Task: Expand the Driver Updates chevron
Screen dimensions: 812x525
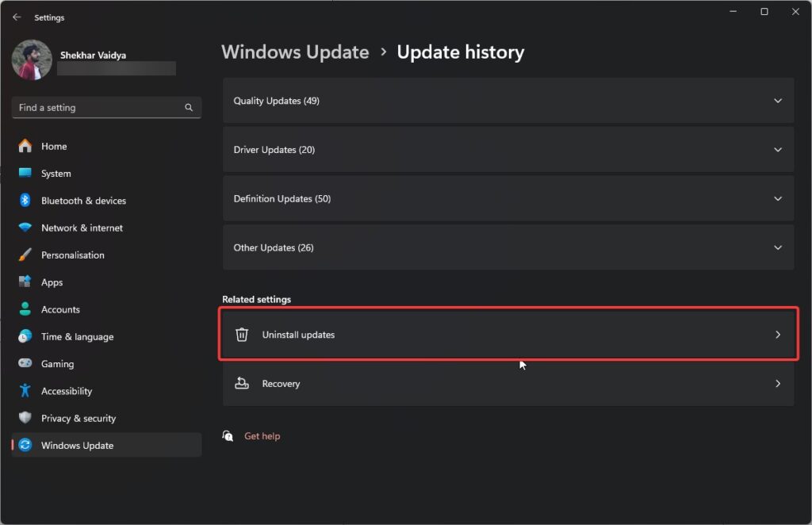Action: 778,150
